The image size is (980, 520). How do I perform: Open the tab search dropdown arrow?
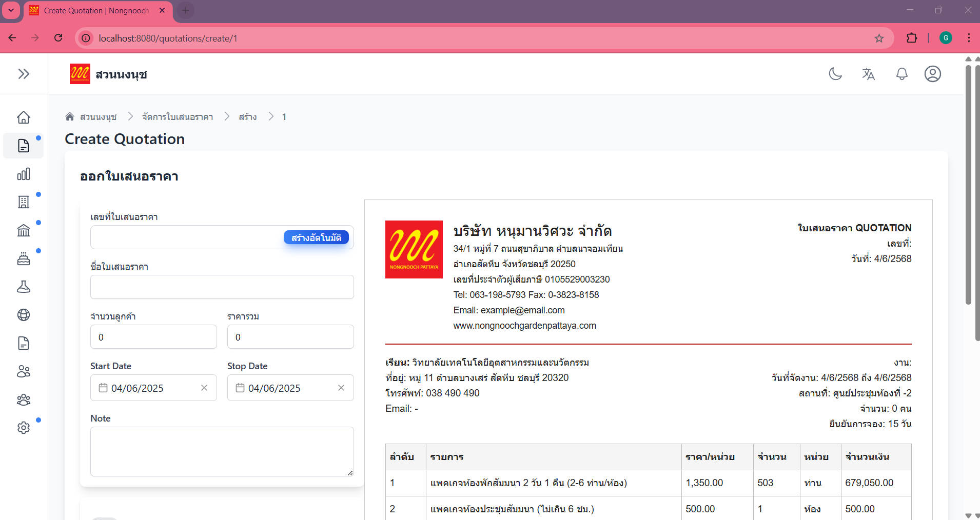(x=11, y=10)
